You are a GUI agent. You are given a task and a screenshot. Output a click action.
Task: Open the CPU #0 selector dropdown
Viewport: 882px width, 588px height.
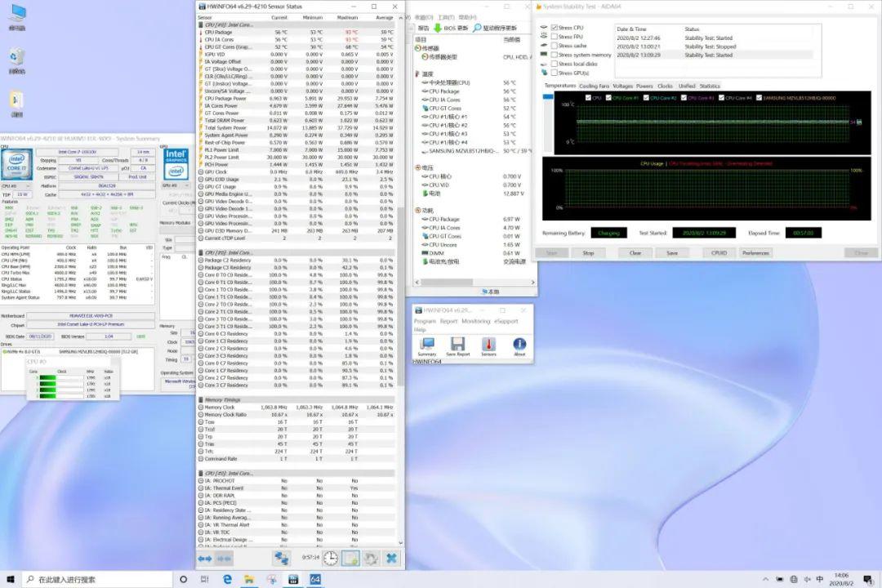15,186
